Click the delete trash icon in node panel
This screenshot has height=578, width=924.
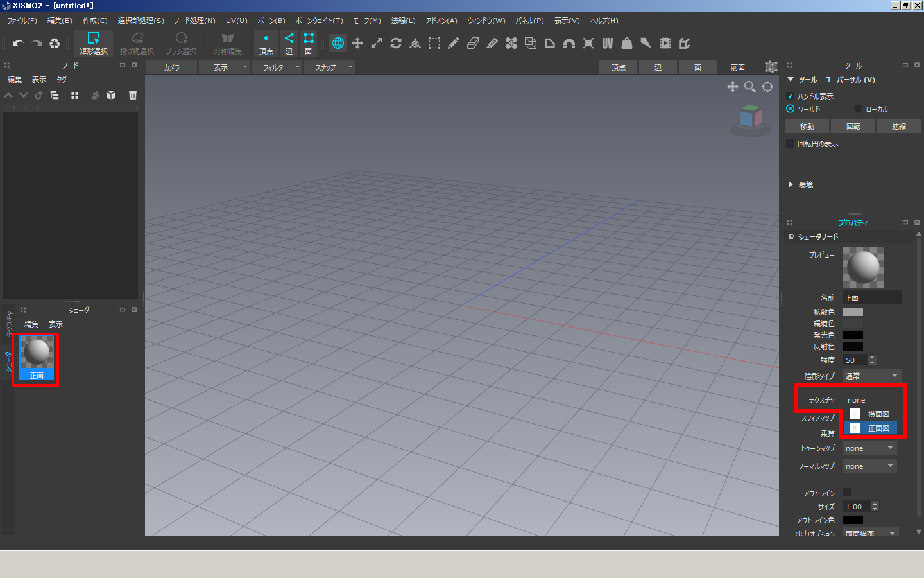coord(133,95)
